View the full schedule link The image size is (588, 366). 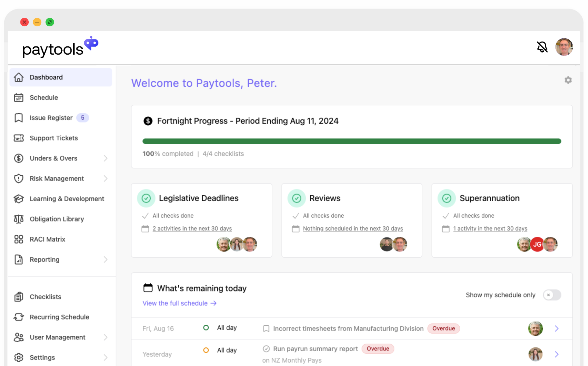point(179,303)
